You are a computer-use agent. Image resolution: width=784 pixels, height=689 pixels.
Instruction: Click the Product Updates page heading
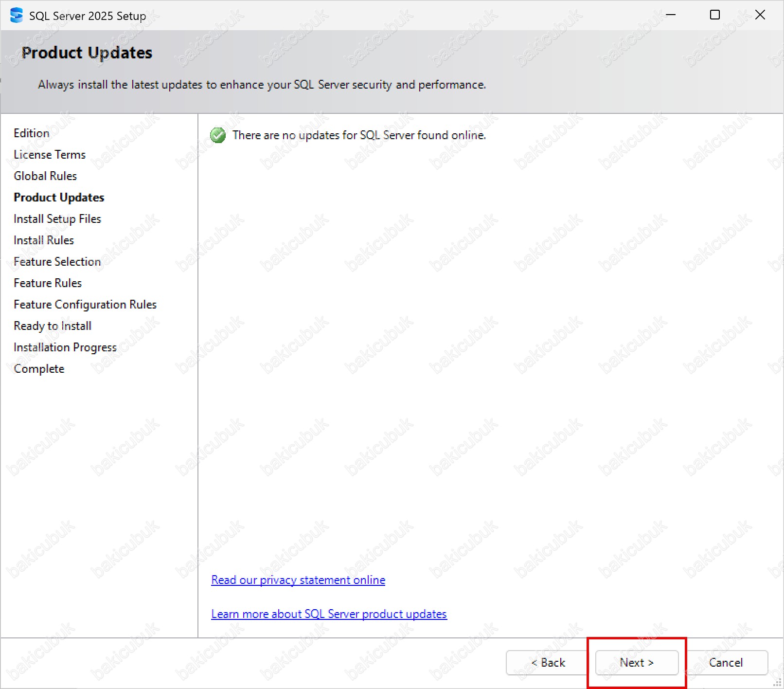coord(87,53)
